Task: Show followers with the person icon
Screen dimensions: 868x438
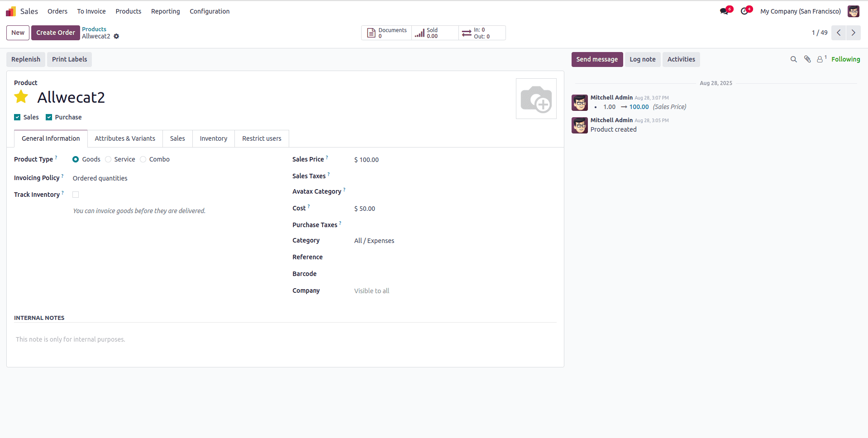Action: pyautogui.click(x=820, y=59)
